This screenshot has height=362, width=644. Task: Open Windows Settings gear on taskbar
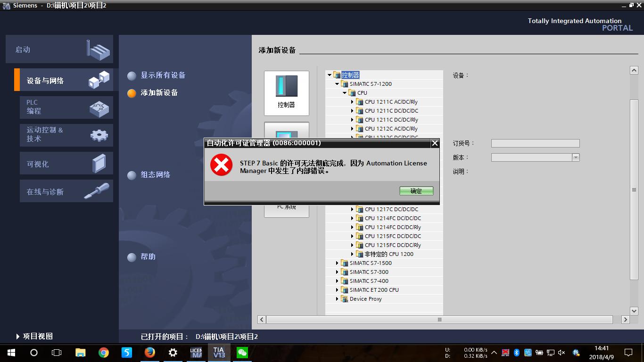click(173, 352)
